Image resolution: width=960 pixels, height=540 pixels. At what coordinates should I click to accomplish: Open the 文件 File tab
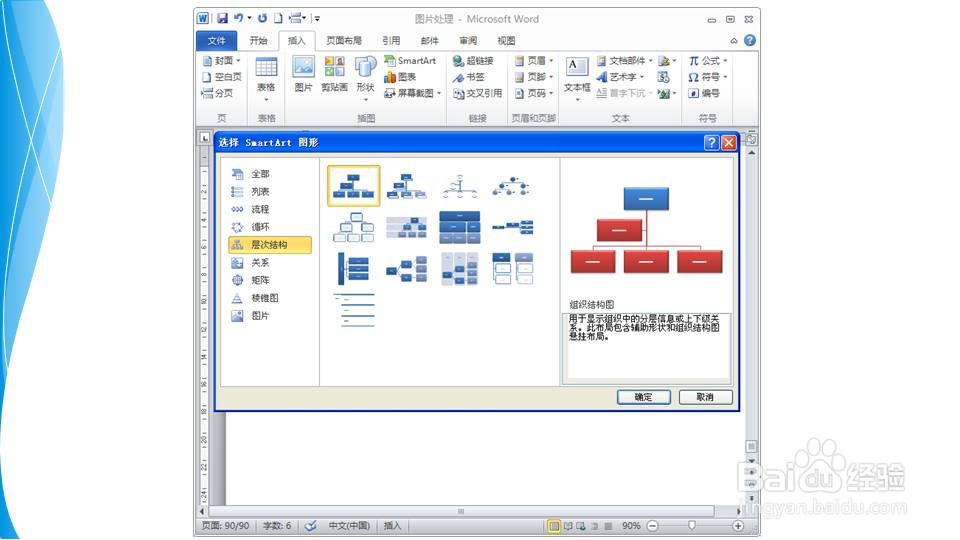click(x=217, y=40)
